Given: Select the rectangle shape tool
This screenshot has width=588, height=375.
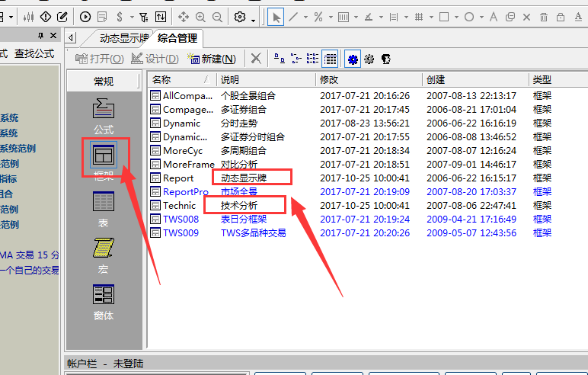Looking at the screenshot, I should 444,17.
